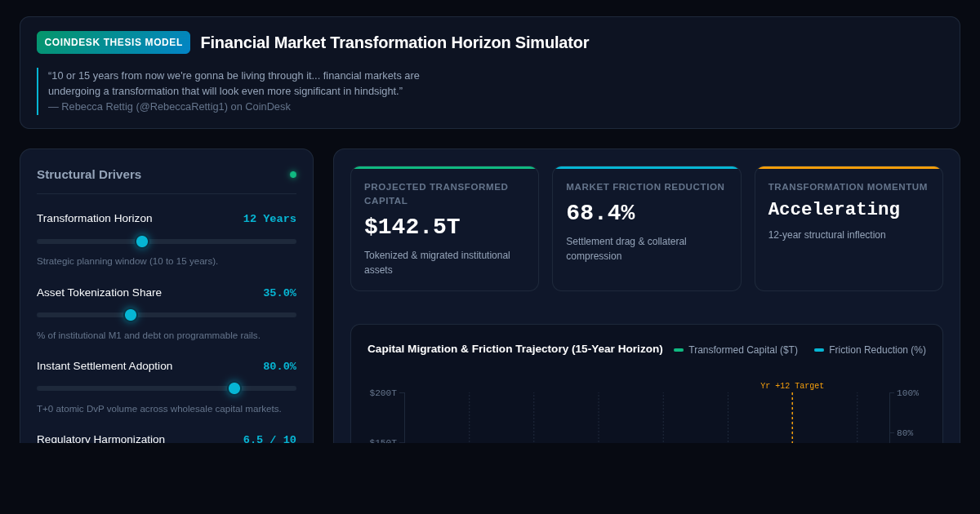The image size is (980, 514).
Task: Click the Financial Market Transformation Horizon Simulator title
Action: pos(394,42)
